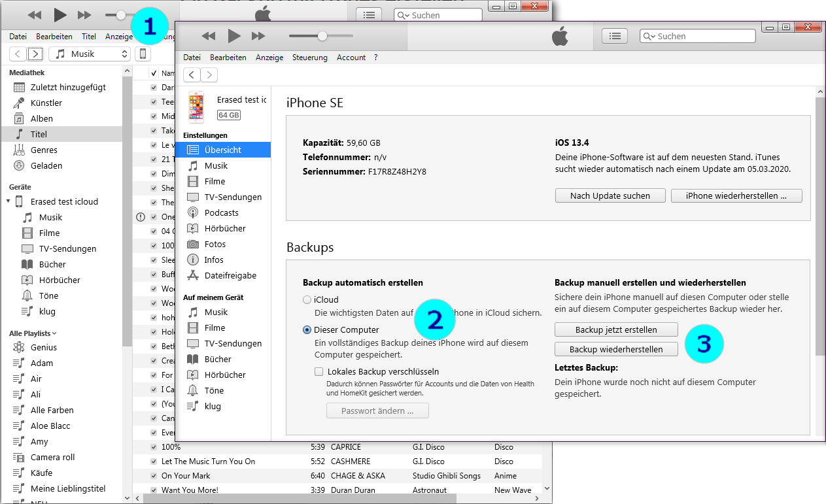The image size is (826, 504).
Task: Select Zuletzt hinzugefügt in Mediathek
Action: pos(61,87)
